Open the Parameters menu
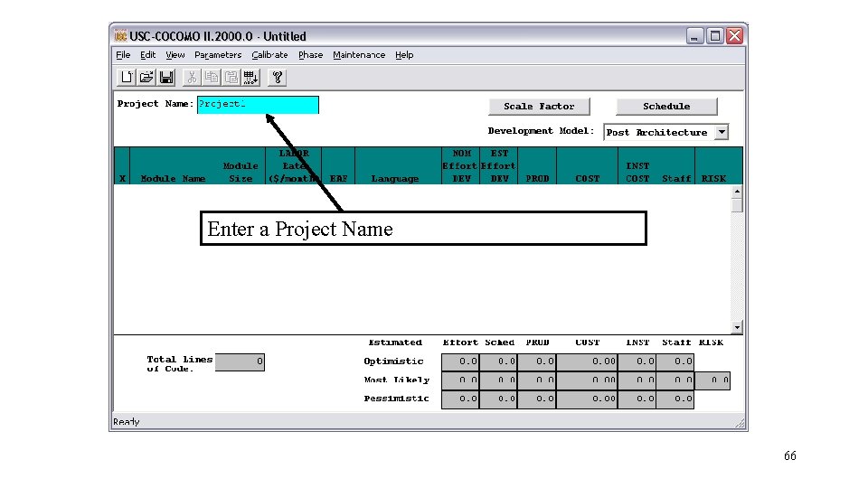Image resolution: width=868 pixels, height=488 pixels. (x=218, y=55)
